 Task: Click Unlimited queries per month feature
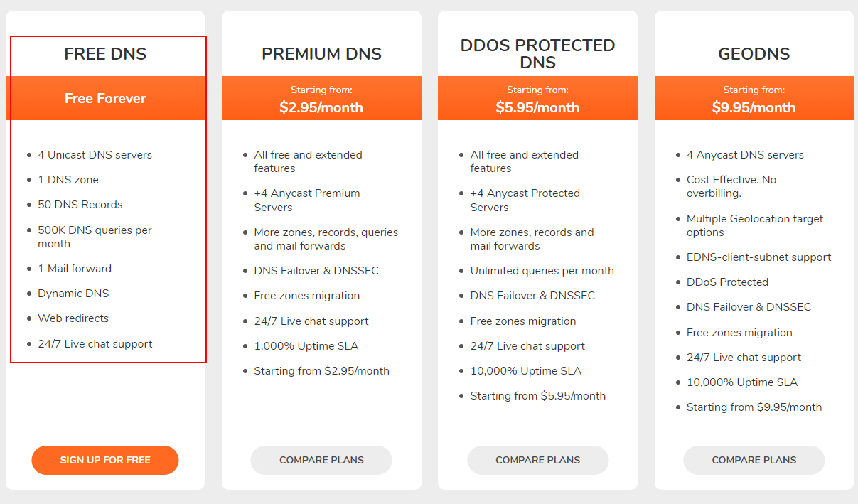click(542, 271)
